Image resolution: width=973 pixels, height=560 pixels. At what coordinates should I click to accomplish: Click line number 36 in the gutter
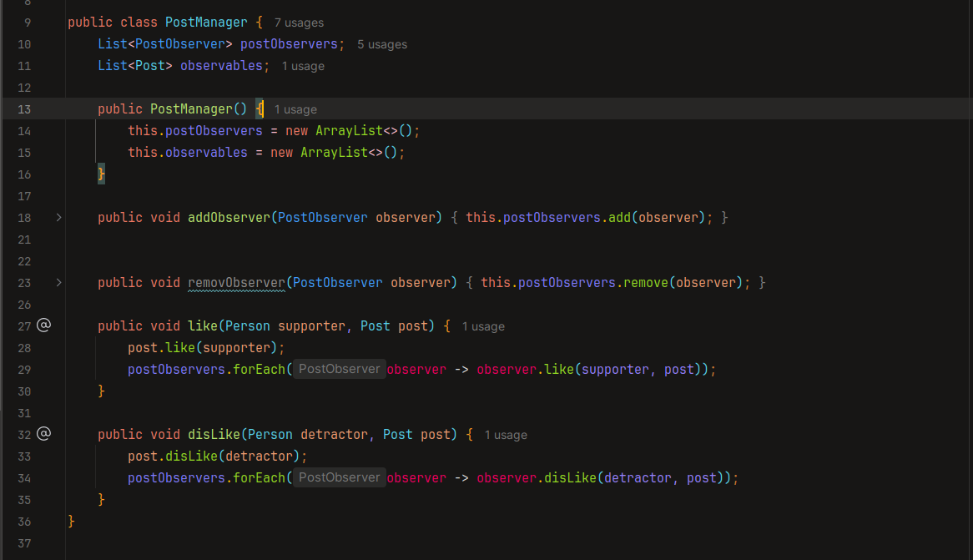[x=24, y=522]
